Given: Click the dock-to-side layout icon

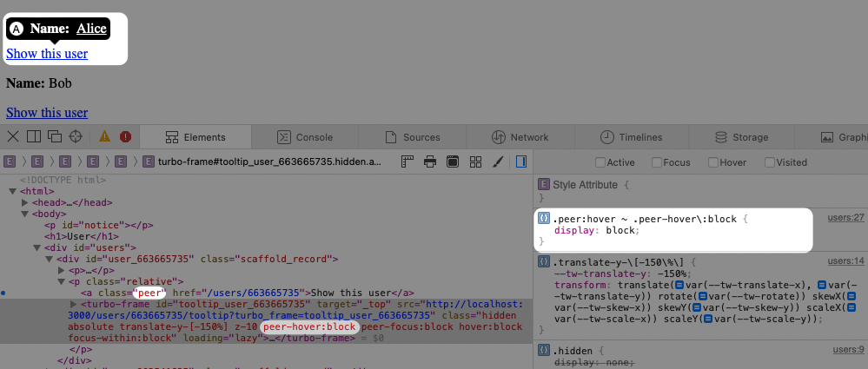Looking at the screenshot, I should pyautogui.click(x=34, y=136).
